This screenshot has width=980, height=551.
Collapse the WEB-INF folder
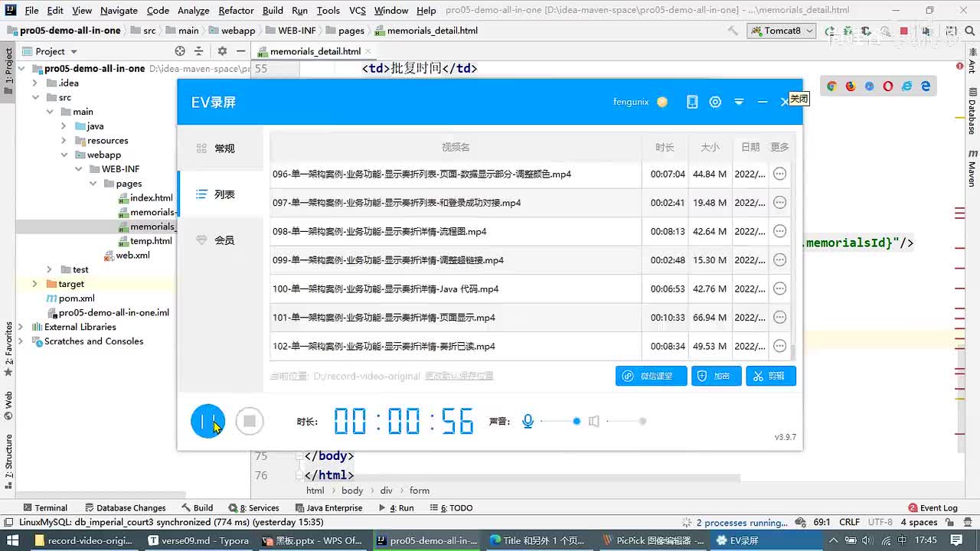click(78, 169)
